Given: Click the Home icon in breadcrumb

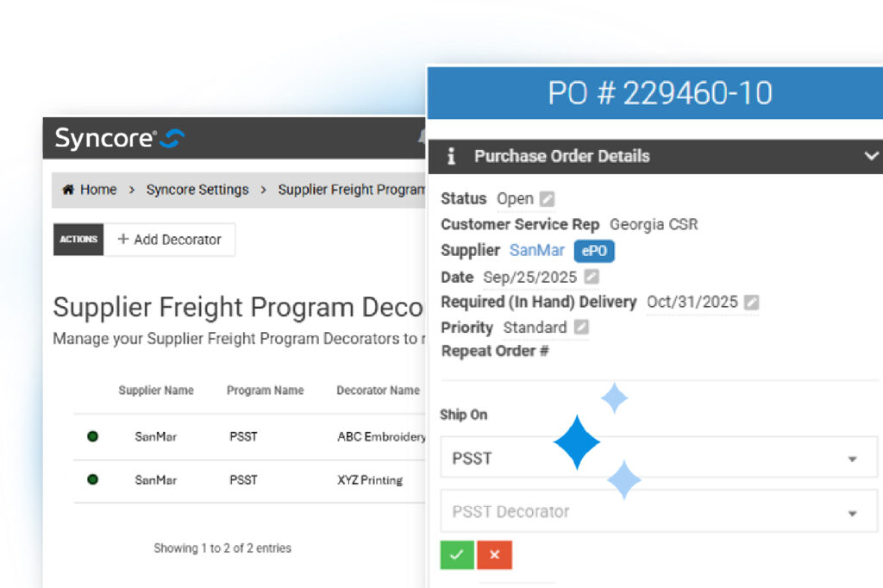Looking at the screenshot, I should [68, 190].
